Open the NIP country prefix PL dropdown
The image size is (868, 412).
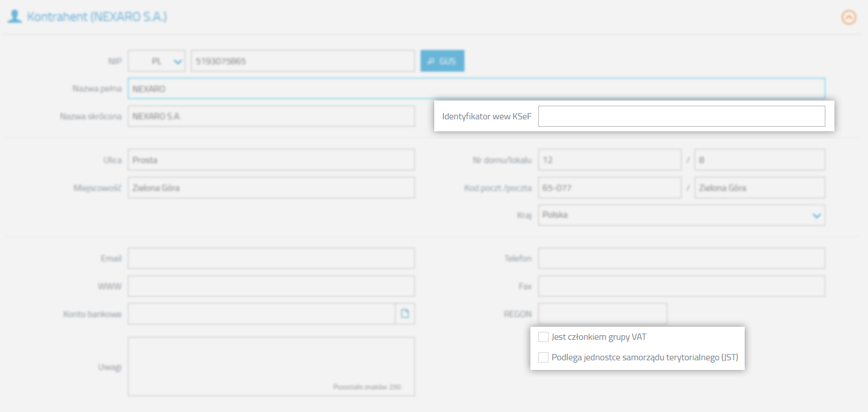click(156, 61)
